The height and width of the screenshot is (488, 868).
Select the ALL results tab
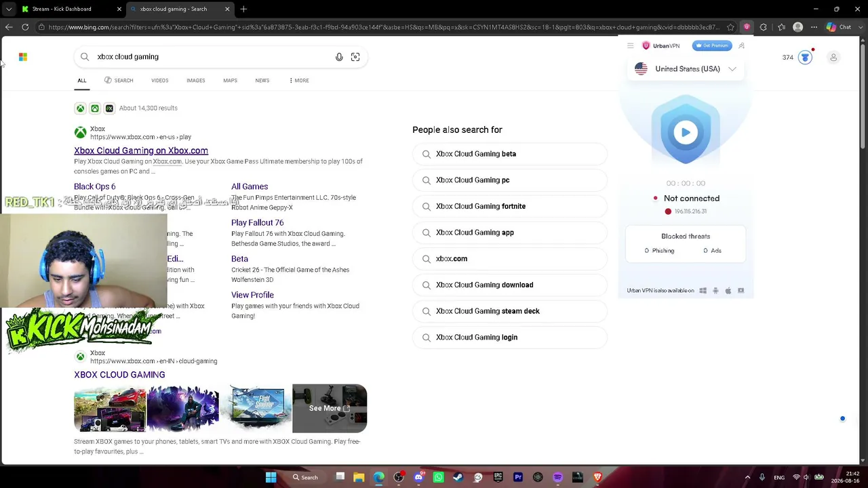82,81
